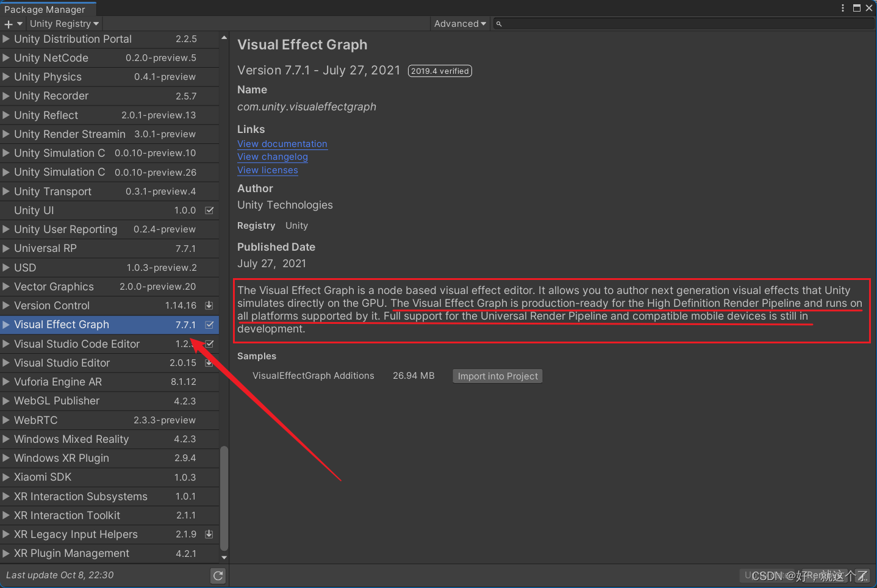
Task: Open View documentation link
Action: [x=282, y=144]
